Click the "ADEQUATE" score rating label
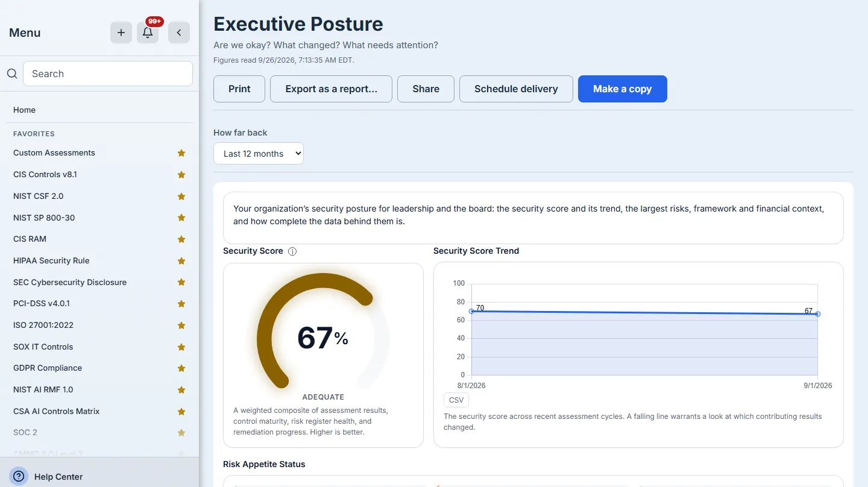The image size is (868, 487). pos(323,397)
